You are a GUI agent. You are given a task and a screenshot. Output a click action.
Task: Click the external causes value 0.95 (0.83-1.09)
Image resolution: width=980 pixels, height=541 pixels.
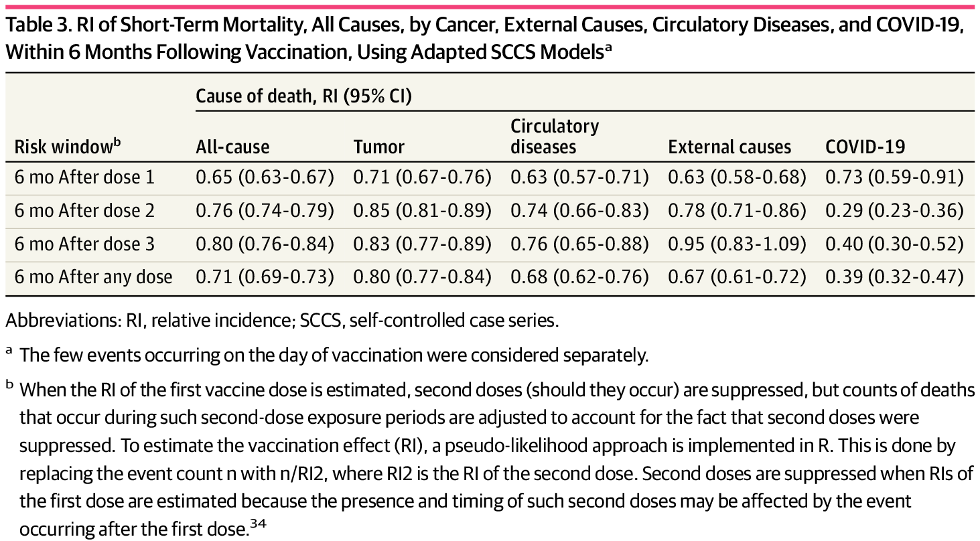(737, 244)
